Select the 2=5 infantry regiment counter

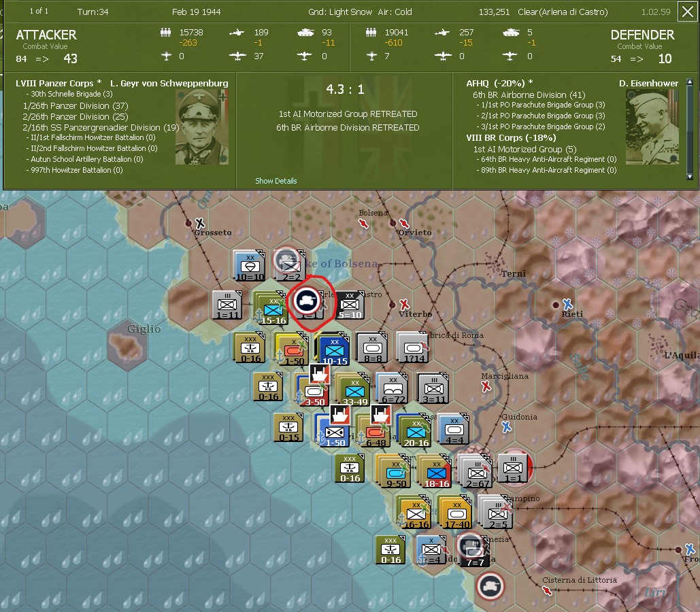click(x=496, y=513)
